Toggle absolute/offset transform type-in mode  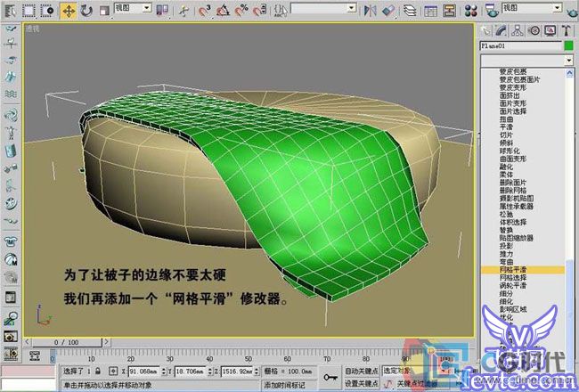tap(113, 371)
